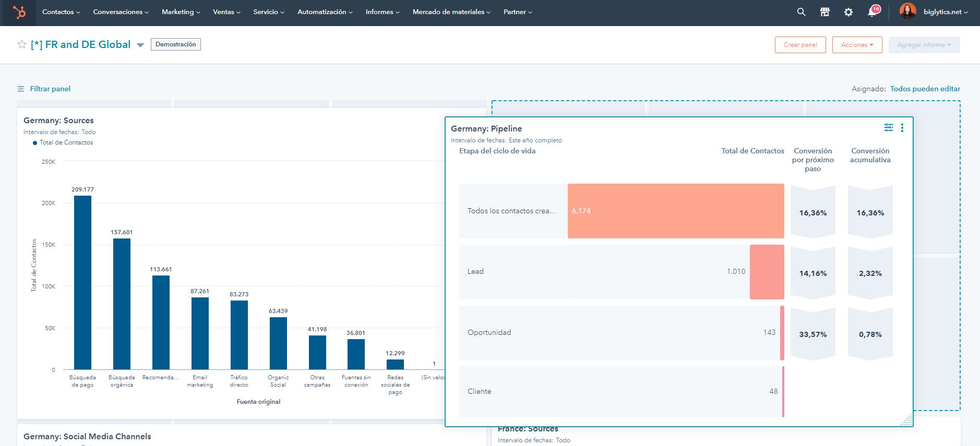Open the Marketing menu
This screenshot has width=980, height=446.
click(181, 12)
